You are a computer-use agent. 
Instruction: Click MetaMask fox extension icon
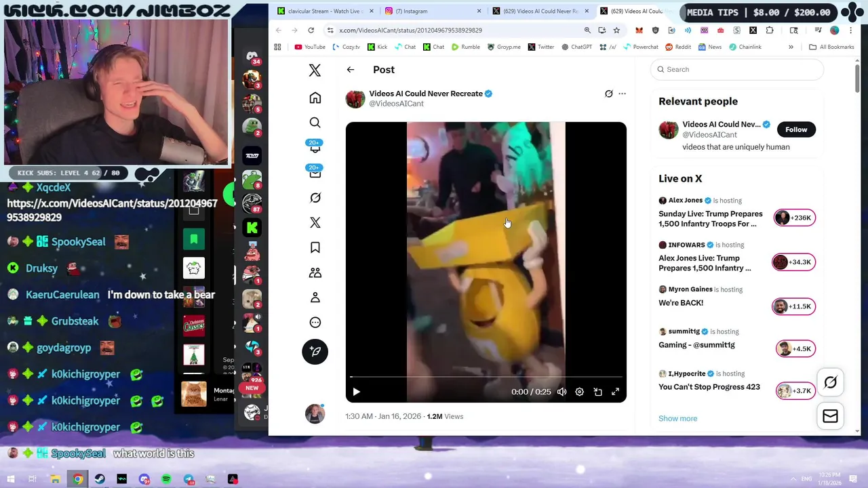point(639,30)
